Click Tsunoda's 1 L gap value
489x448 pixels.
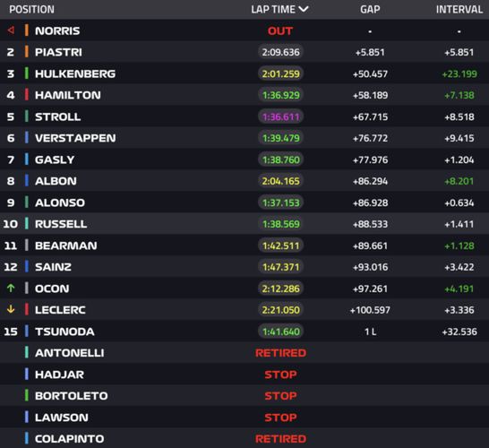370,332
